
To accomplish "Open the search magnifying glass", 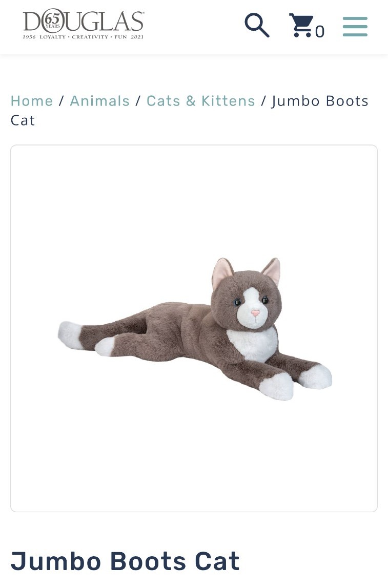I will point(257,25).
